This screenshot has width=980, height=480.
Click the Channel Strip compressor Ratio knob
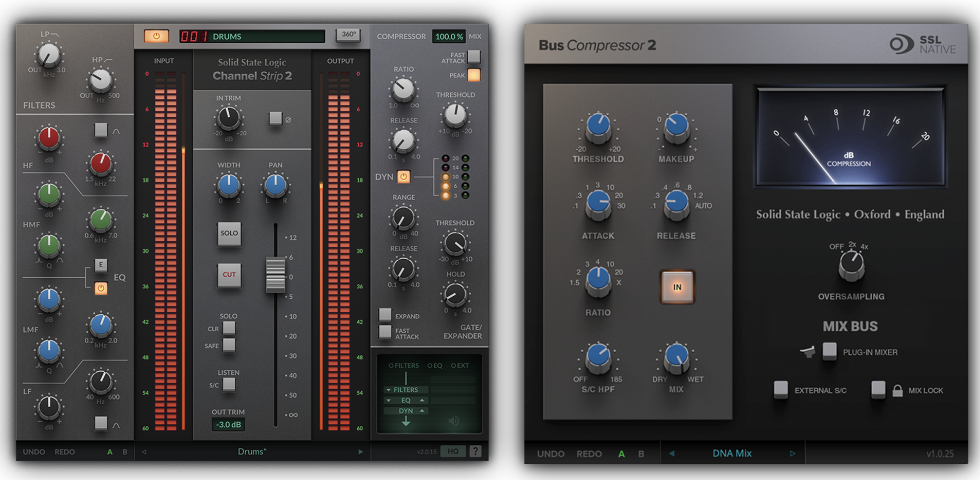(403, 89)
